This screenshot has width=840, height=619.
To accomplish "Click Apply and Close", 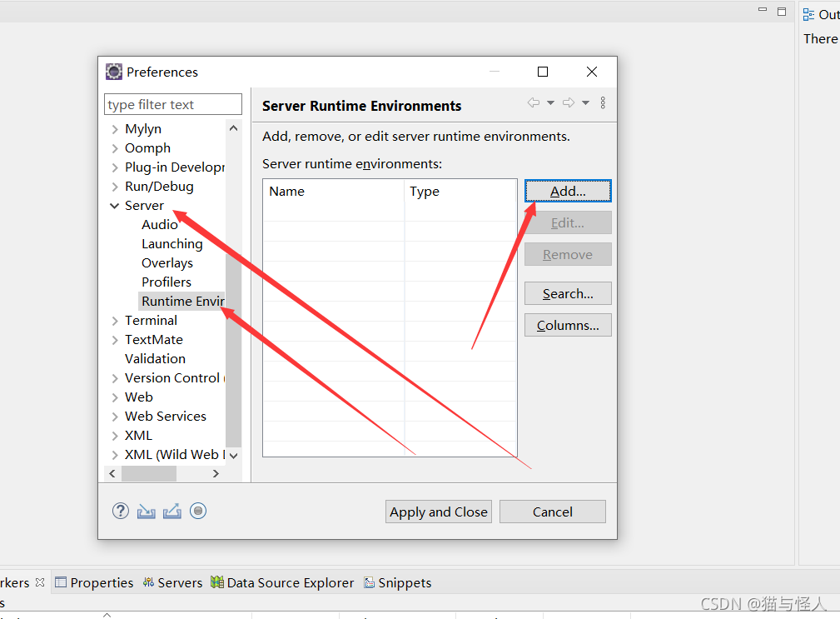I will tap(439, 512).
